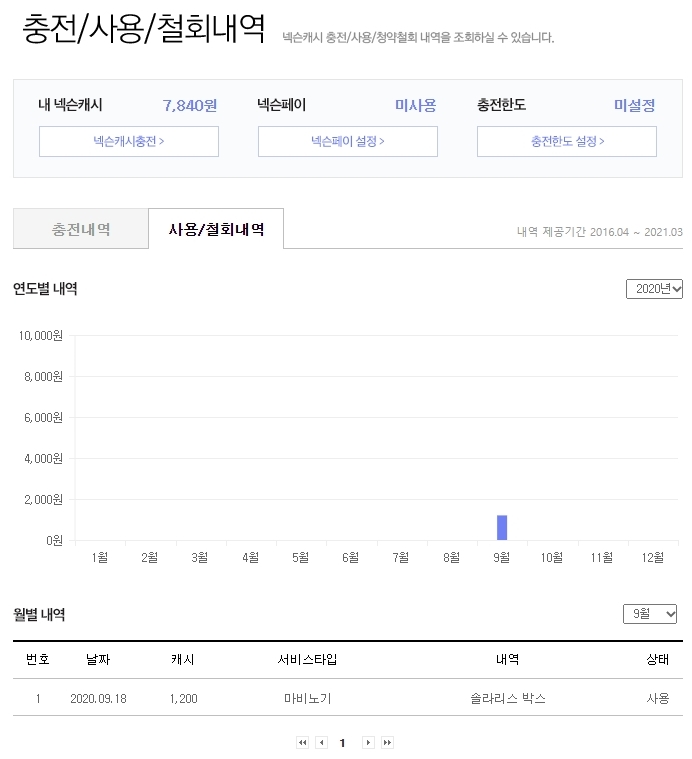Click the service type cell 마비노기
This screenshot has width=692, height=759.
(x=307, y=698)
